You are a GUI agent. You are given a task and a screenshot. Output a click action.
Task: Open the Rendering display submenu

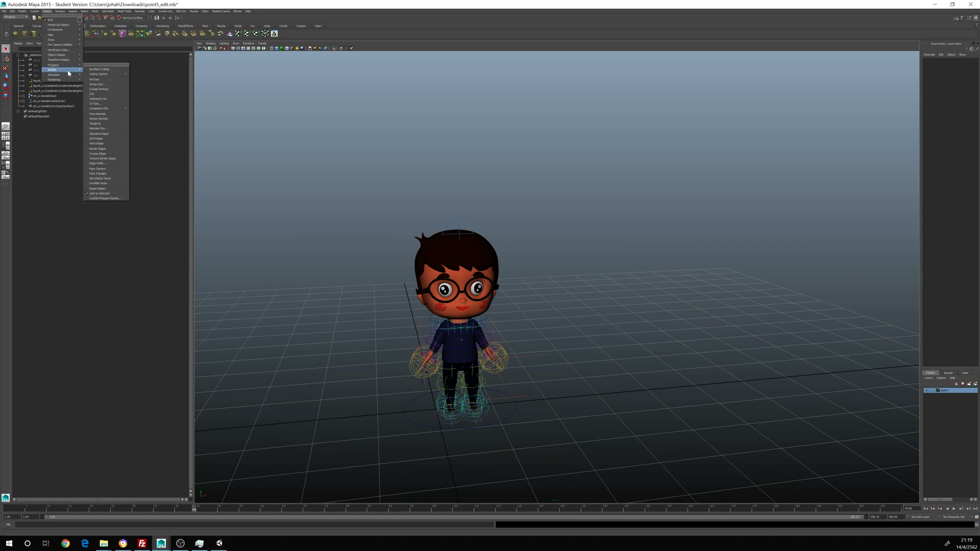point(62,80)
